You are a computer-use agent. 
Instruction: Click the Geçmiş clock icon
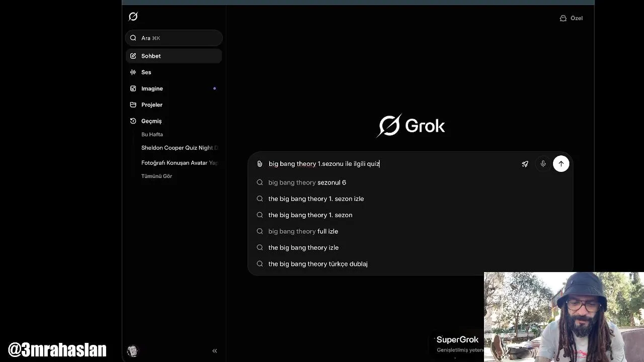click(x=133, y=121)
